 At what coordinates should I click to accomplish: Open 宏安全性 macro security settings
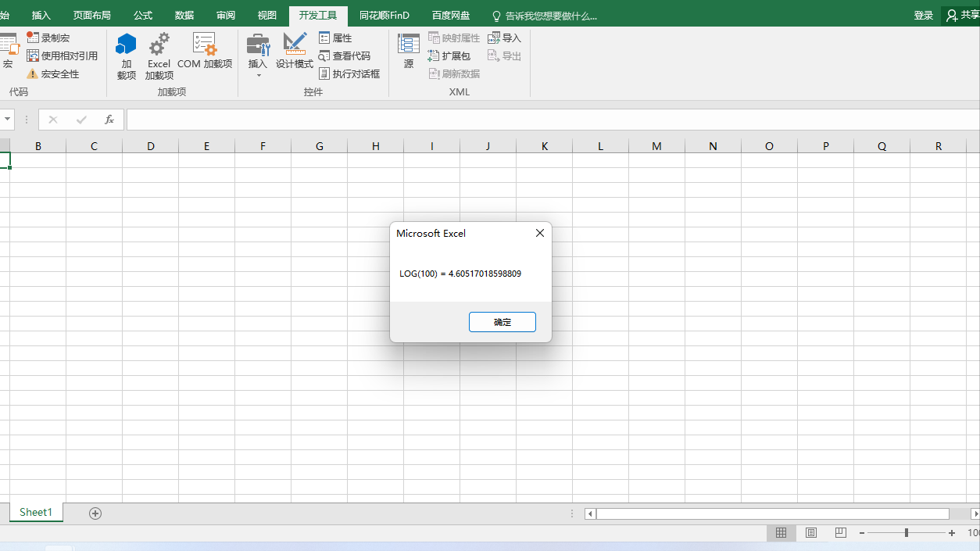52,73
